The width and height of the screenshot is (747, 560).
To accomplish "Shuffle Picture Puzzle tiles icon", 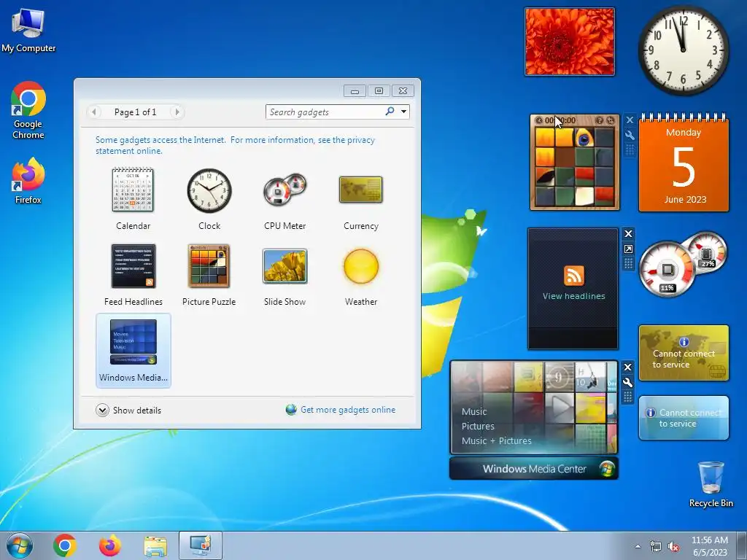I will click(x=610, y=120).
